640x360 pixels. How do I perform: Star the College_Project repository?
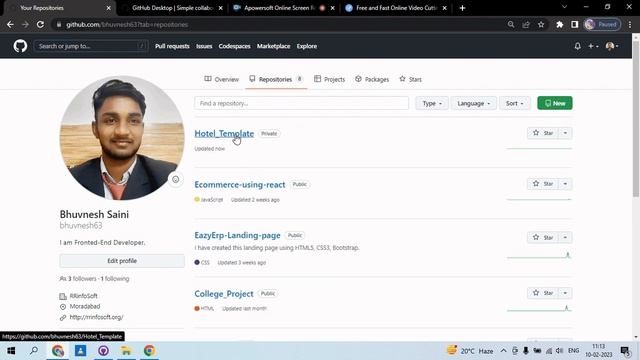(543, 293)
